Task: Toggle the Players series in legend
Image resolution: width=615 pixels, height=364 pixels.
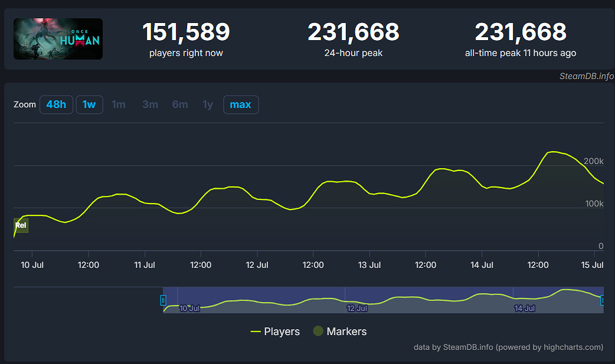Action: (275, 332)
